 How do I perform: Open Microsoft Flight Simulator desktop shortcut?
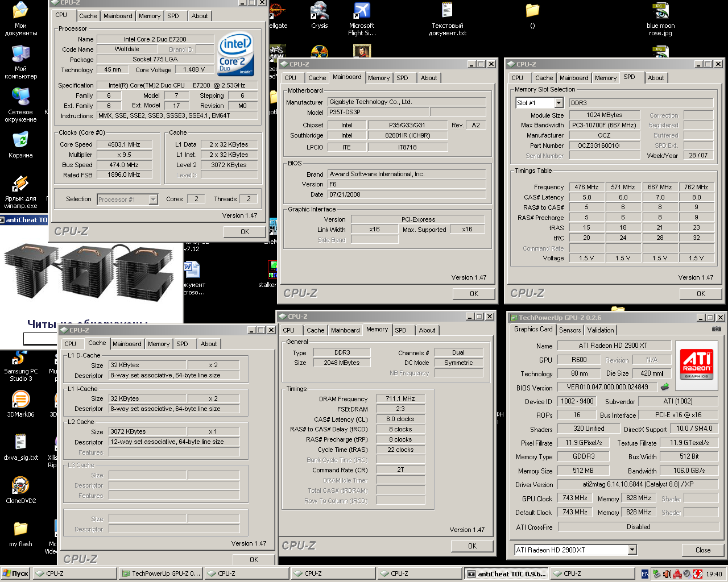[362, 19]
